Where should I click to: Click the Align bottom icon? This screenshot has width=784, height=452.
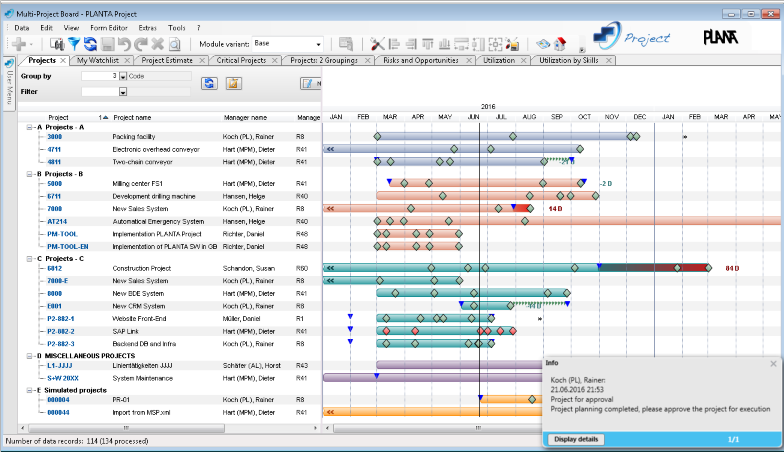pyautogui.click(x=444, y=44)
